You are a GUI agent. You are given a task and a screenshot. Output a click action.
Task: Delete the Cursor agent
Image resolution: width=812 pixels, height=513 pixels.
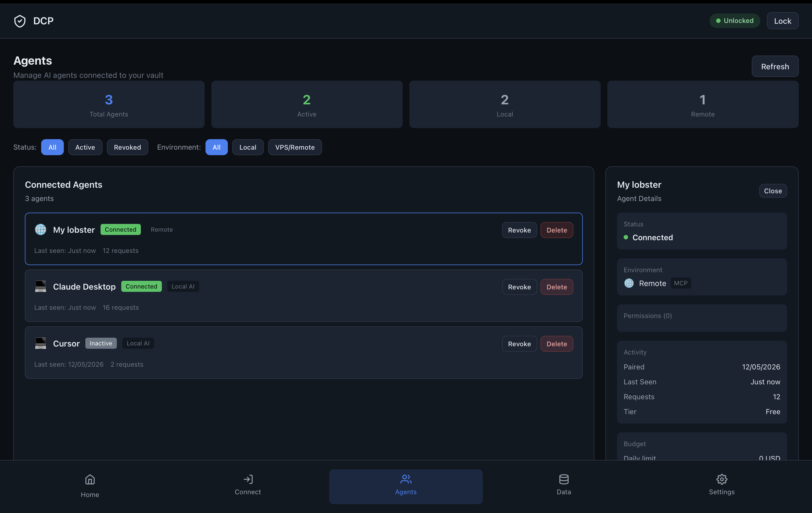click(x=557, y=344)
